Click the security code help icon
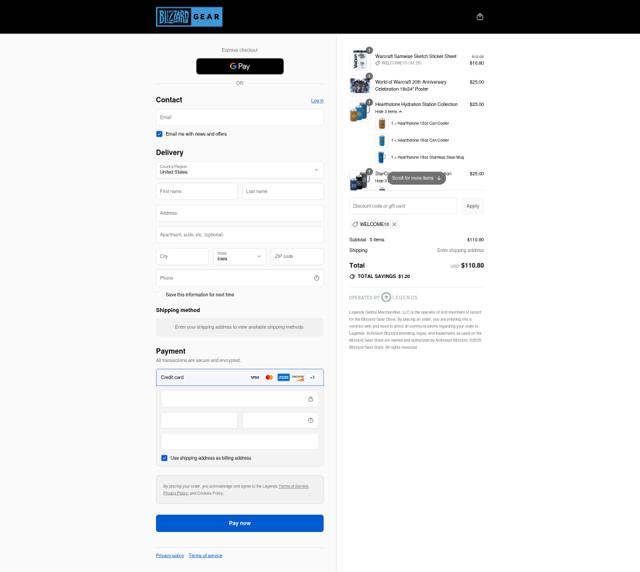Screen dimensions: 640x572 point(310,421)
